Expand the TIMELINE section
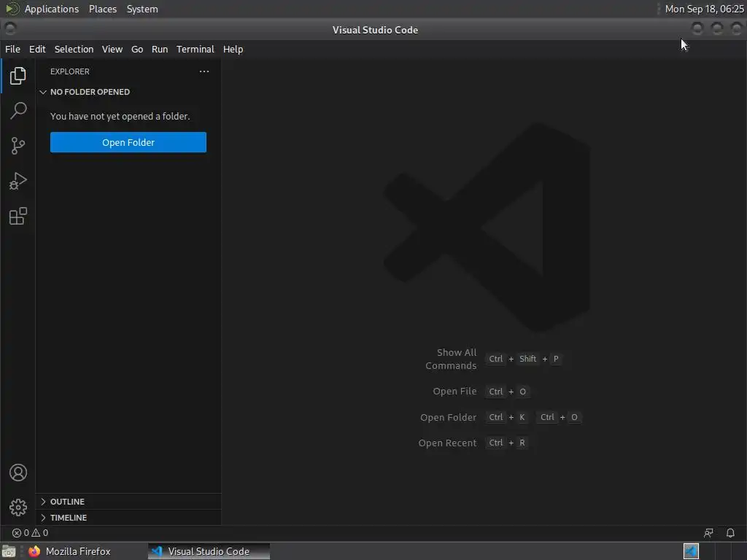Screen dimensions: 747x560 68,518
